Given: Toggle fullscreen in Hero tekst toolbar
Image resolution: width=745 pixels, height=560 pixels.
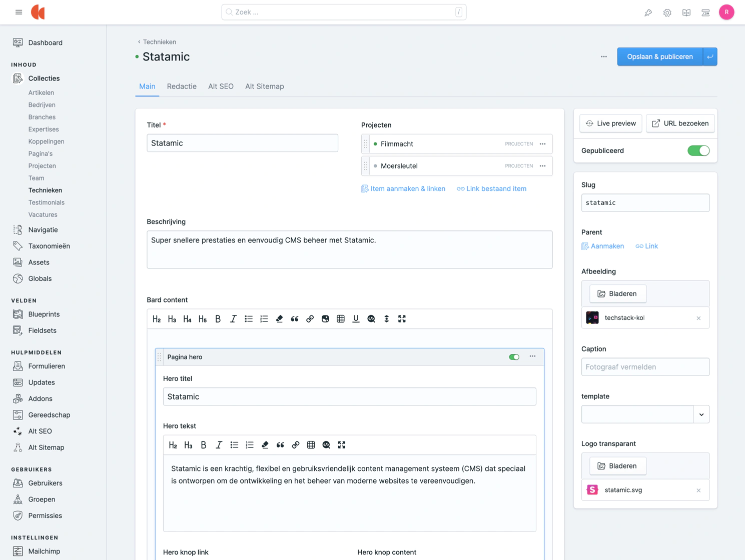Looking at the screenshot, I should [342, 445].
